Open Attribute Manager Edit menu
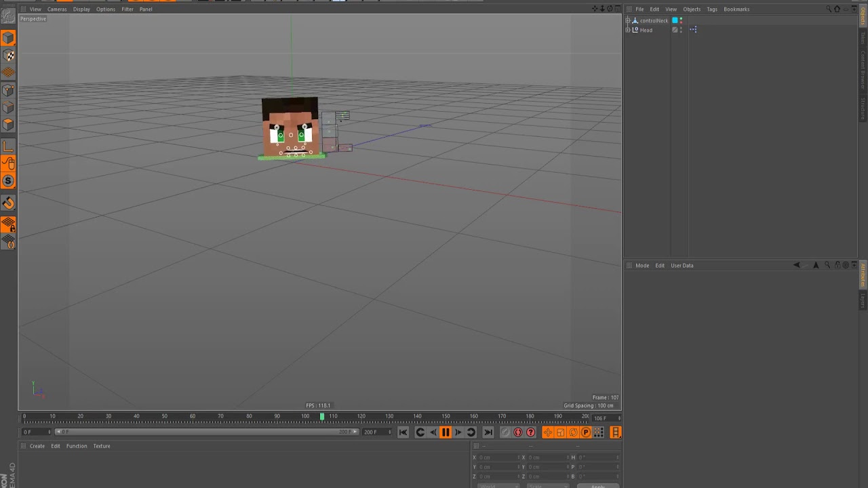This screenshot has height=488, width=868. 660,265
